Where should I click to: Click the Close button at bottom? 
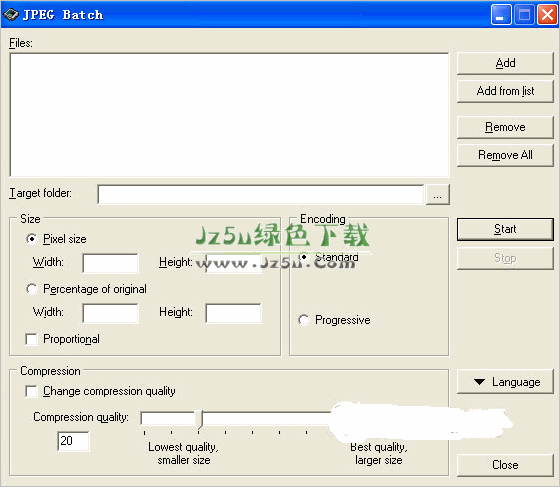pyautogui.click(x=505, y=465)
